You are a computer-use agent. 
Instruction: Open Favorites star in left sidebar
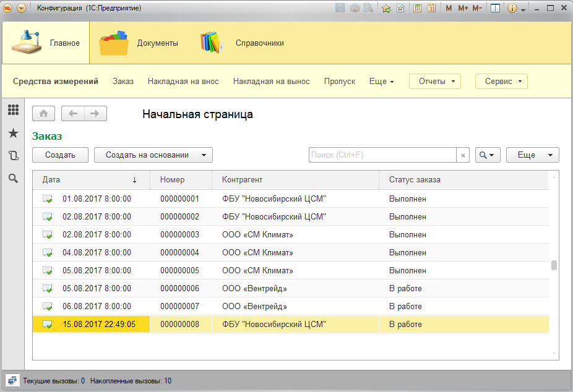(x=13, y=133)
